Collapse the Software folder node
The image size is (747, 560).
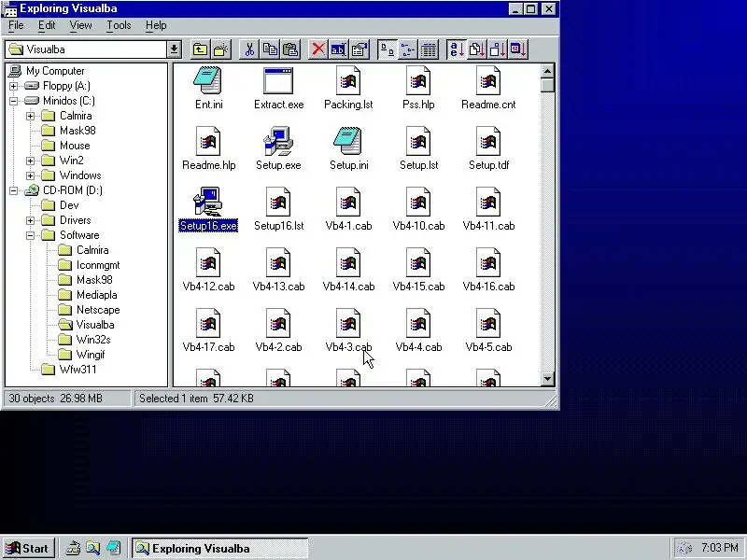[x=31, y=236]
